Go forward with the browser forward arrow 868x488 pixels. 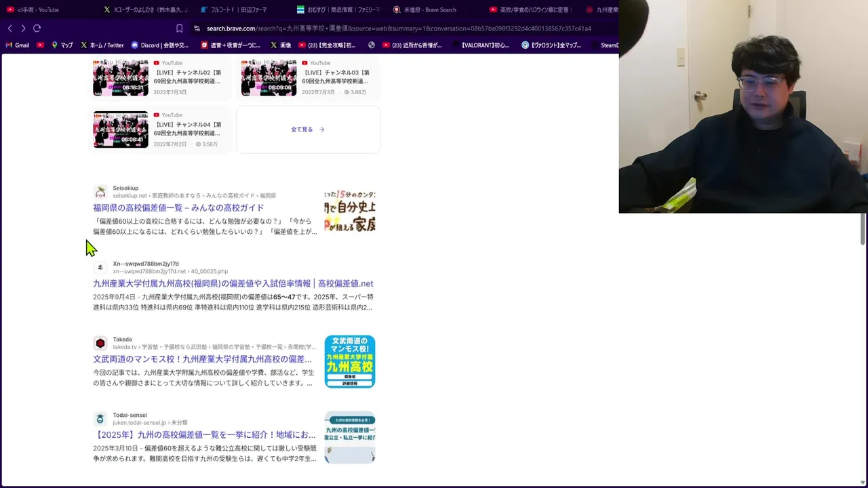click(23, 28)
